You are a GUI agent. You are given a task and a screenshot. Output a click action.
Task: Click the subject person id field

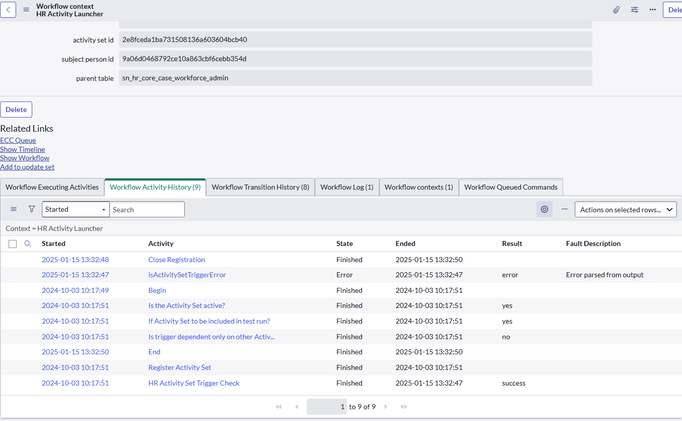tap(355, 59)
